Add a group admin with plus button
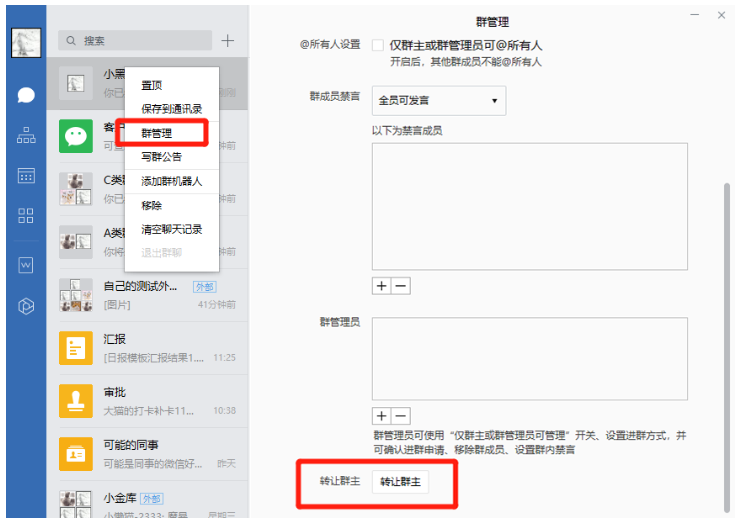The height and width of the screenshot is (524, 746). tap(382, 416)
